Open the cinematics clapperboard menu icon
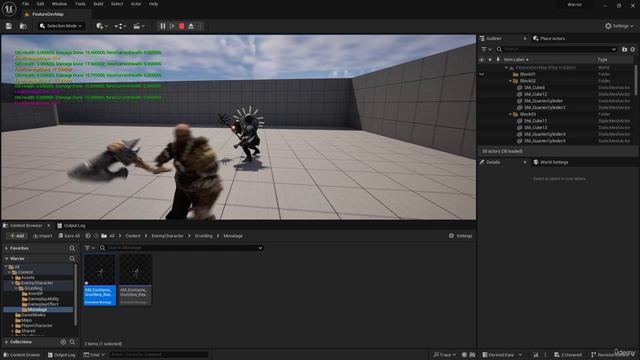 pyautogui.click(x=139, y=26)
